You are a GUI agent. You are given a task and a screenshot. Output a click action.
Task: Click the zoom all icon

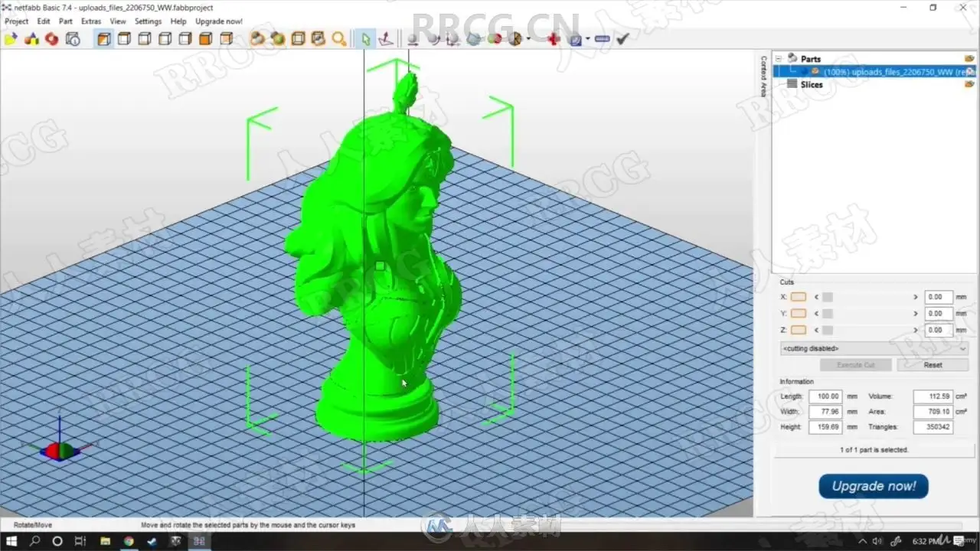pyautogui.click(x=318, y=38)
